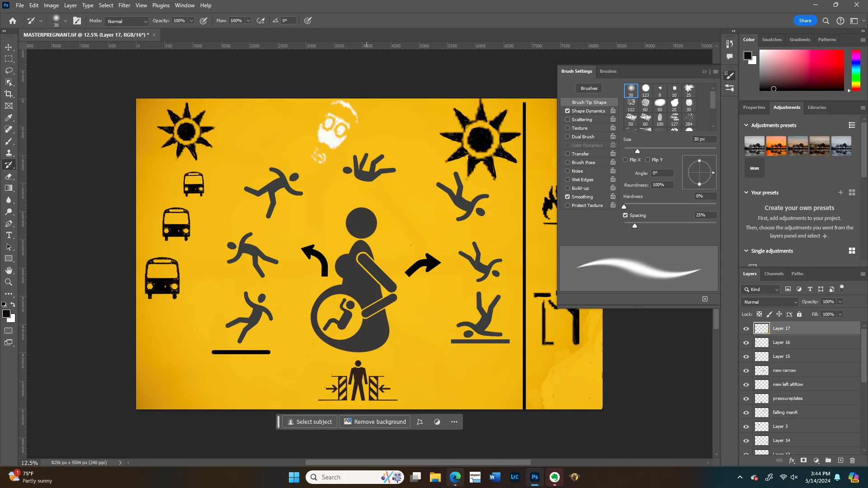Screen dimensions: 868x488
Task: Create new layer from Layers panel
Action: (840, 460)
